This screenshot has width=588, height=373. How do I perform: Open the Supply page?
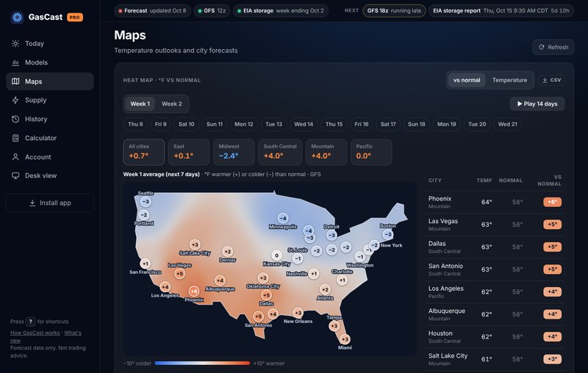click(x=50, y=100)
